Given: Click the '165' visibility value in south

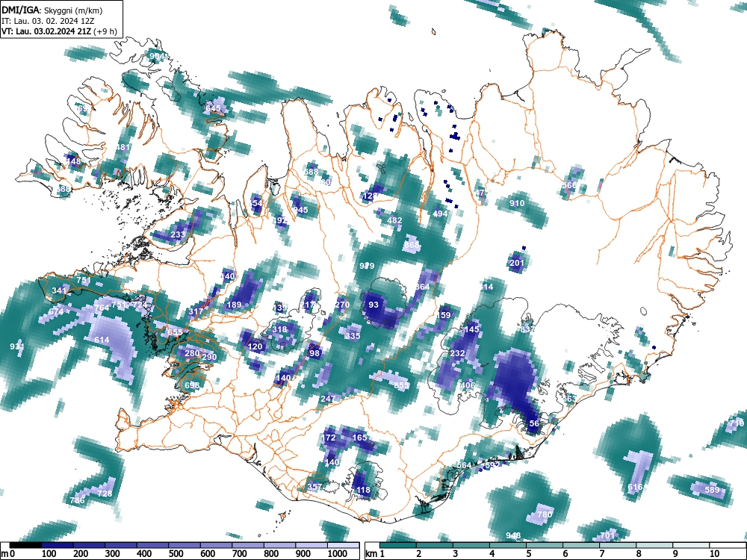Looking at the screenshot, I should tap(360, 438).
